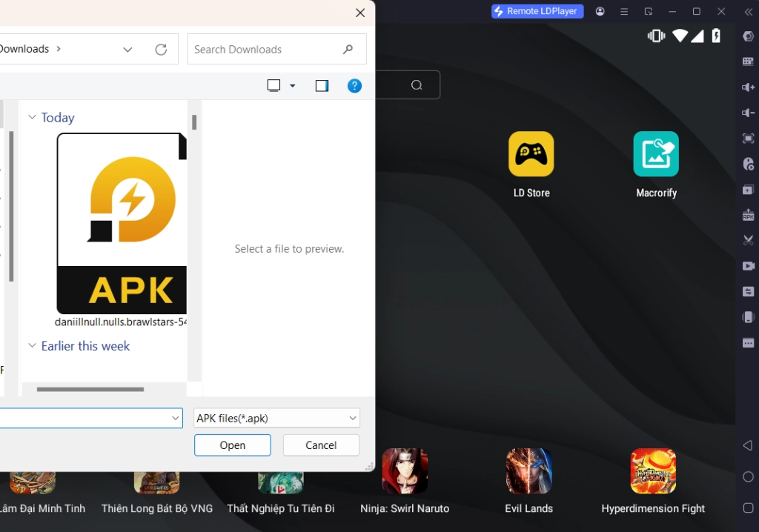Start the video recorder from the sidebar
Image resolution: width=759 pixels, height=532 pixels.
point(748,266)
